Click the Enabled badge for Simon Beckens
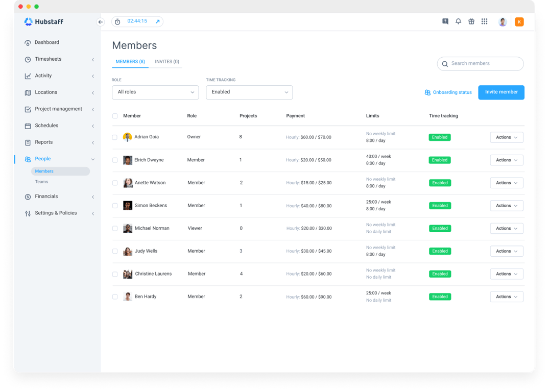Viewport: 549px width, 392px height. (440, 205)
